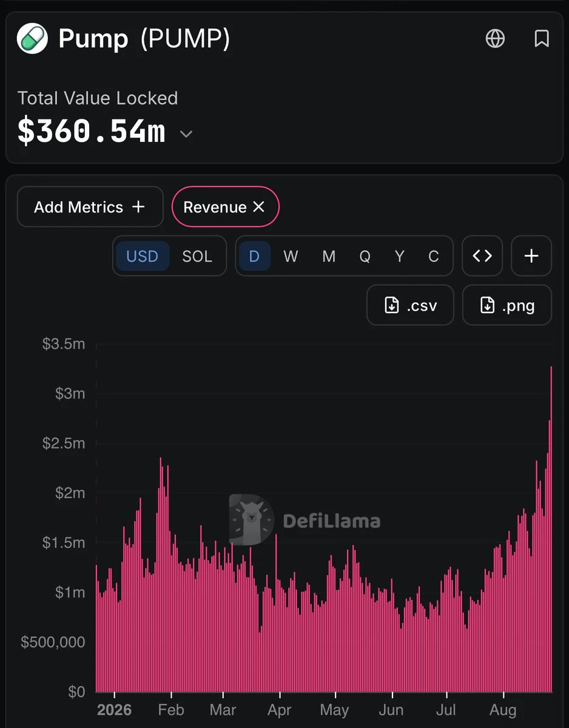The width and height of the screenshot is (569, 728).
Task: Switch denomination to USD
Action: (x=142, y=256)
